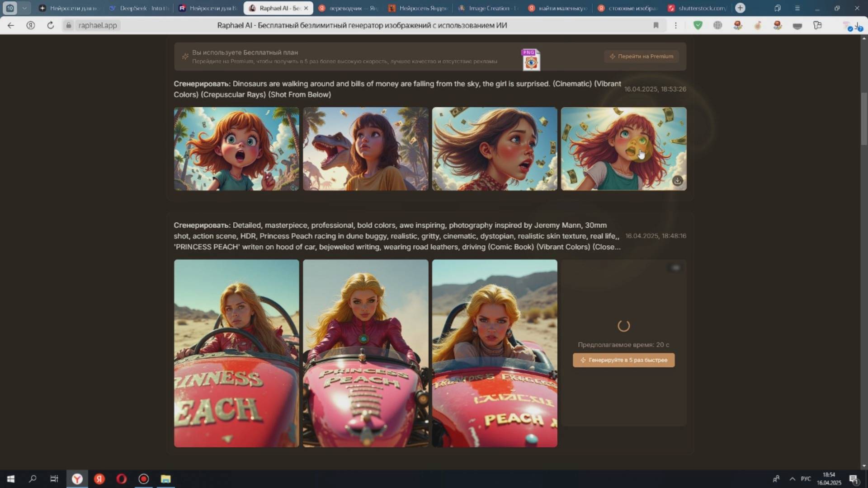Open the tab counter showing 10
The image size is (868, 488).
(10, 8)
